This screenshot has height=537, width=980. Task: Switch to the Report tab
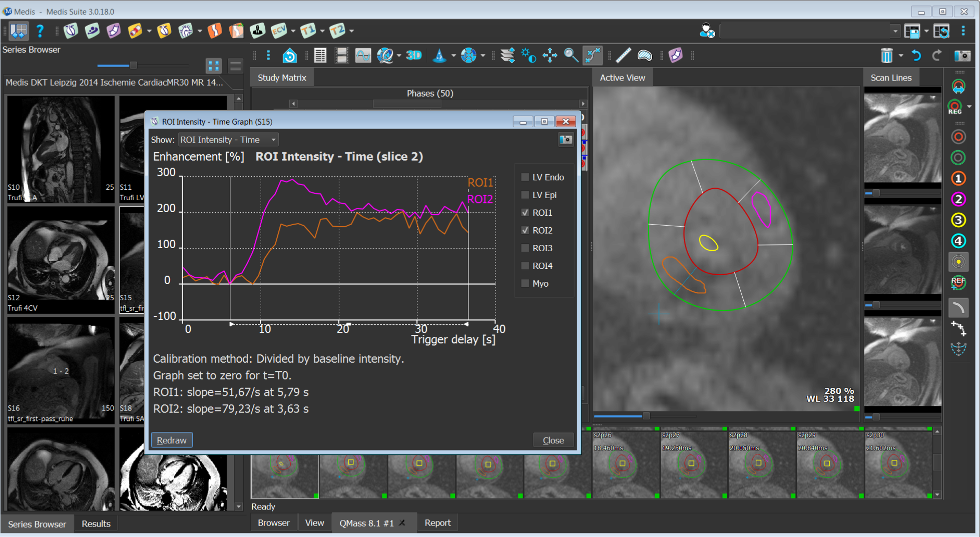coord(437,523)
